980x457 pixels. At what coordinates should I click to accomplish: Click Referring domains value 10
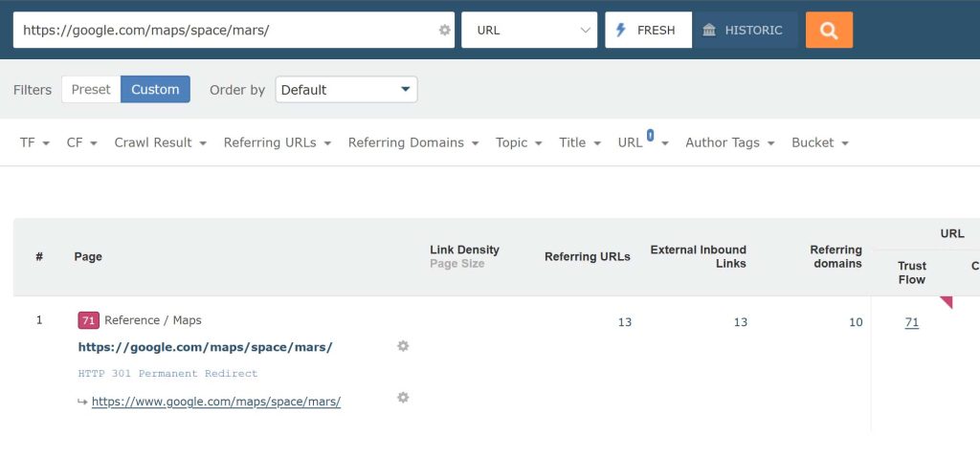click(x=856, y=322)
